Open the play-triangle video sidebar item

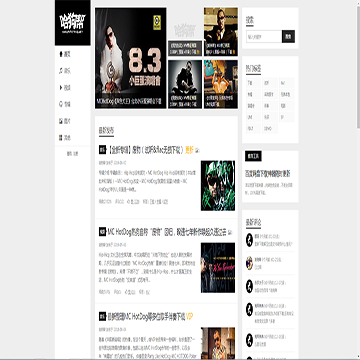[x=64, y=88]
